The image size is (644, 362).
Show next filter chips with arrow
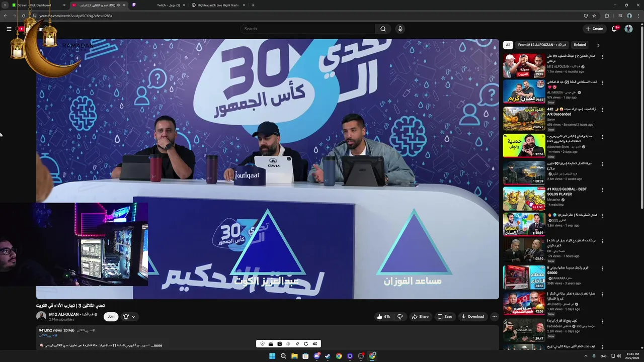pyautogui.click(x=598, y=45)
